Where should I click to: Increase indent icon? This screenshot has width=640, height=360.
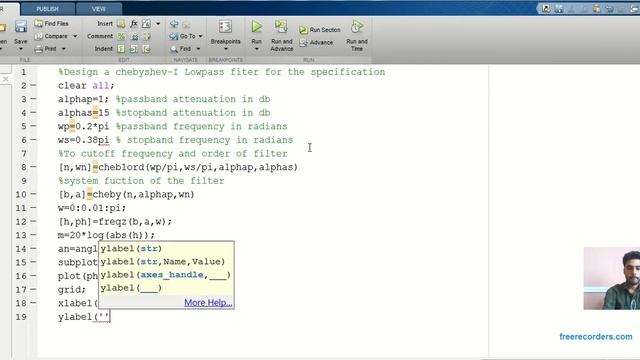[x=134, y=49]
